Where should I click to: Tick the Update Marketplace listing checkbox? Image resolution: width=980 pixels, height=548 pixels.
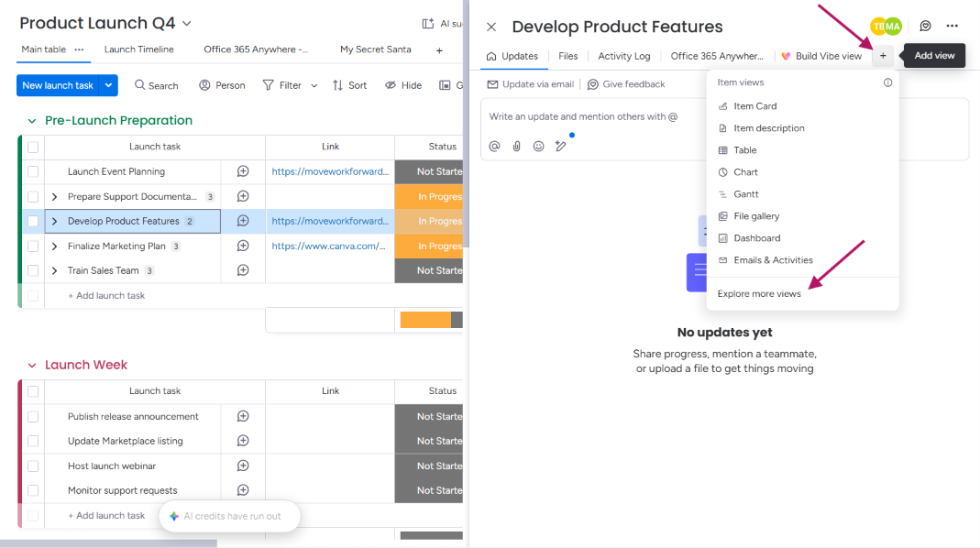click(x=33, y=441)
